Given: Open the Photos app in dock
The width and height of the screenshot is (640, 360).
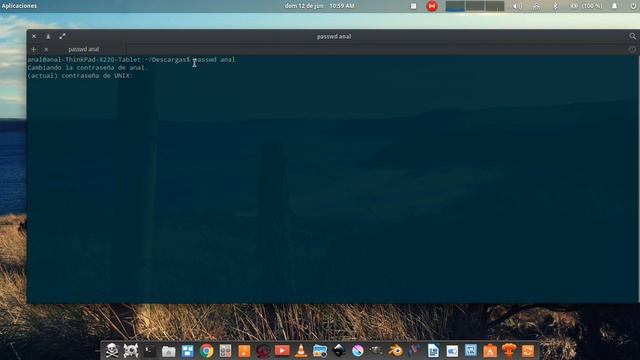Looking at the screenshot, I should point(320,351).
